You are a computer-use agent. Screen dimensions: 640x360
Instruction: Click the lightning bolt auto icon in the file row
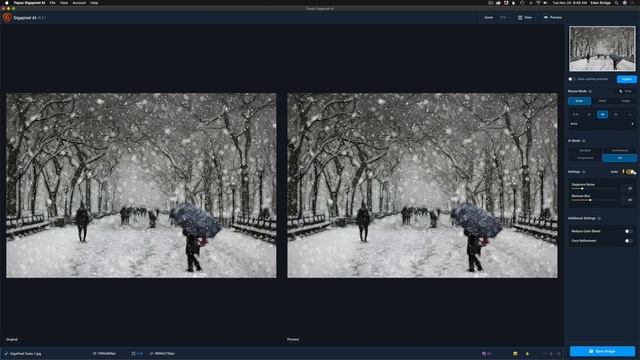[527, 353]
